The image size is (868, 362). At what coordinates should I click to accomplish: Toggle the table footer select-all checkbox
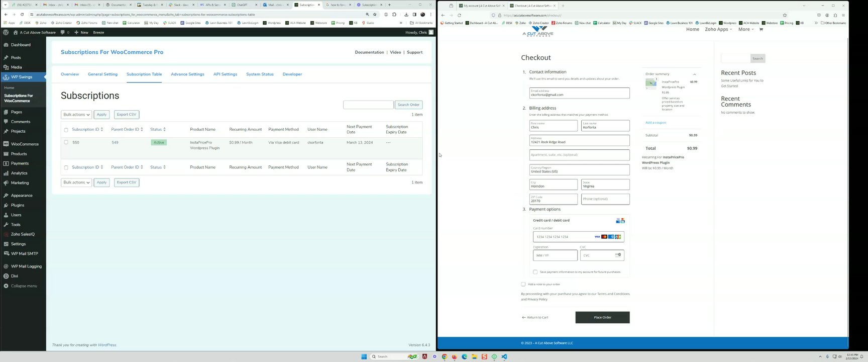66,167
